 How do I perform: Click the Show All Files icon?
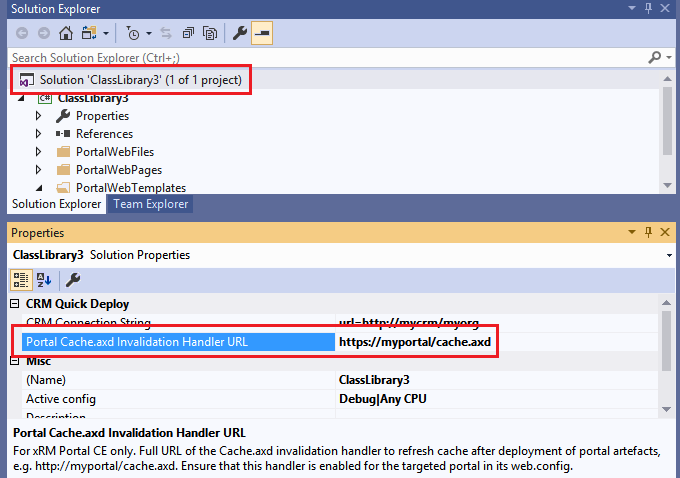click(x=210, y=33)
